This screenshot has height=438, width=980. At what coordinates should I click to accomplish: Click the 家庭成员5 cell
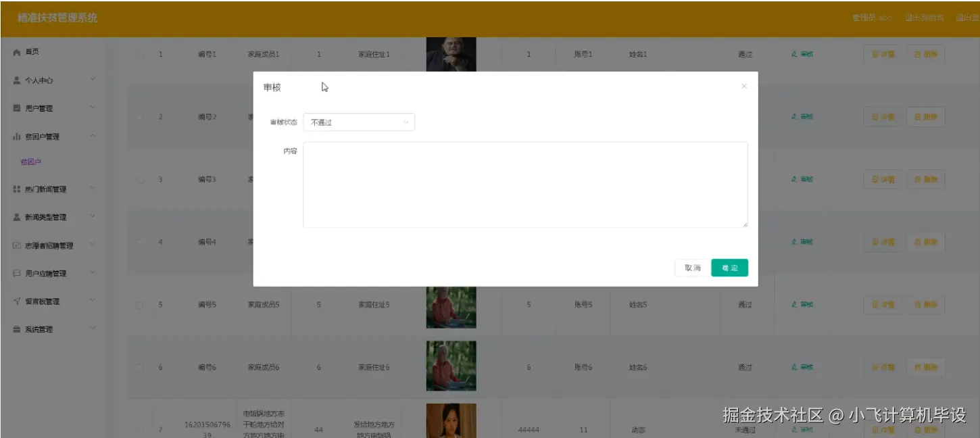(264, 305)
